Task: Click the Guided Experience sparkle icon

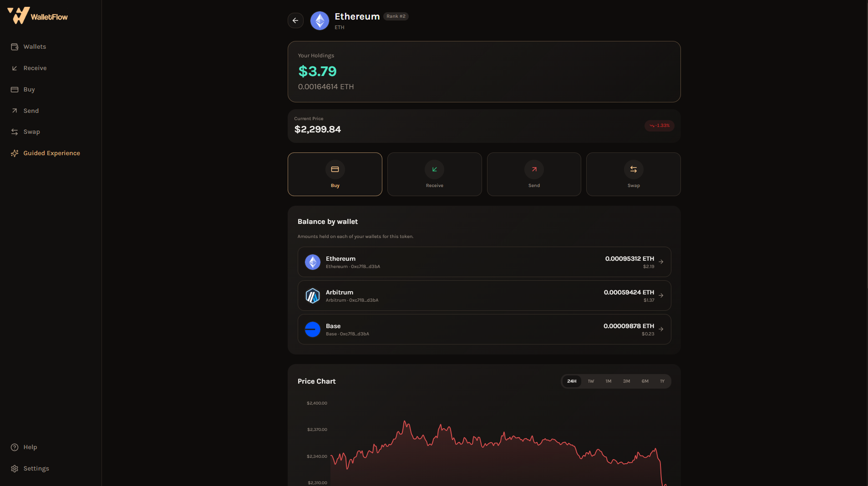Action: 15,153
